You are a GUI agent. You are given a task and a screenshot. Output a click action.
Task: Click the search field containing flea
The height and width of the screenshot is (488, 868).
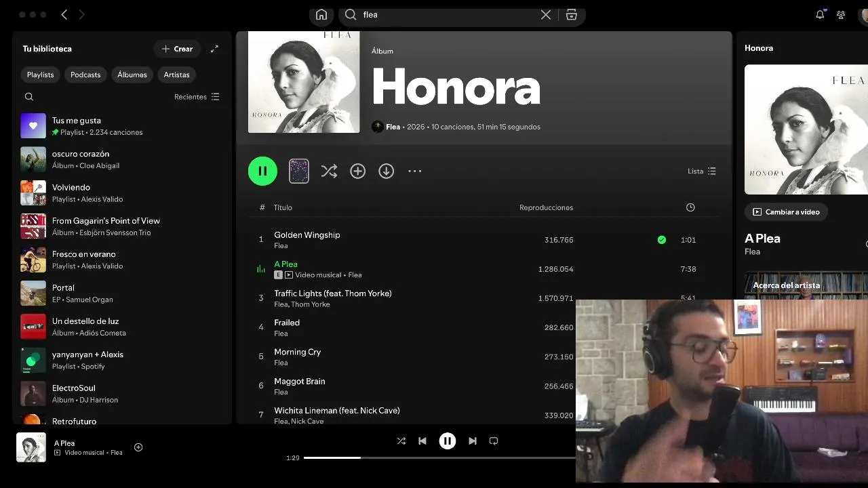(x=449, y=15)
